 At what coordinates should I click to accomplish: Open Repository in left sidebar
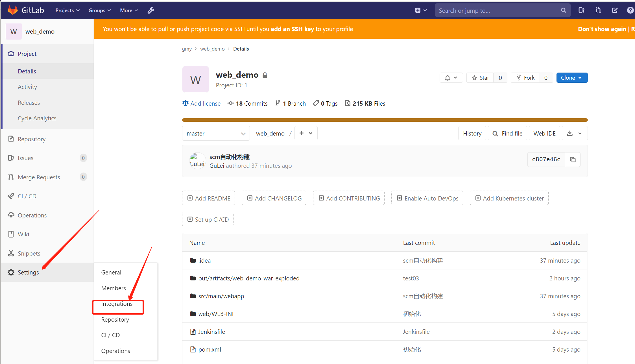click(47, 139)
